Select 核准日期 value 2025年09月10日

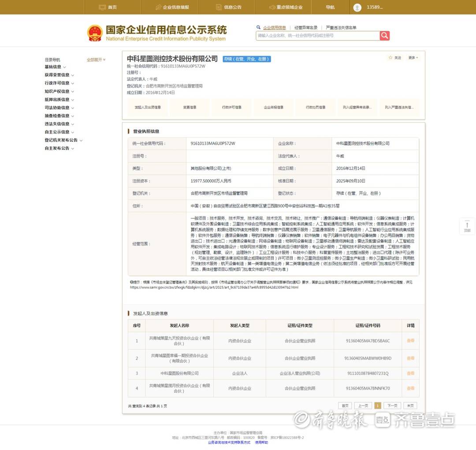(x=351, y=181)
